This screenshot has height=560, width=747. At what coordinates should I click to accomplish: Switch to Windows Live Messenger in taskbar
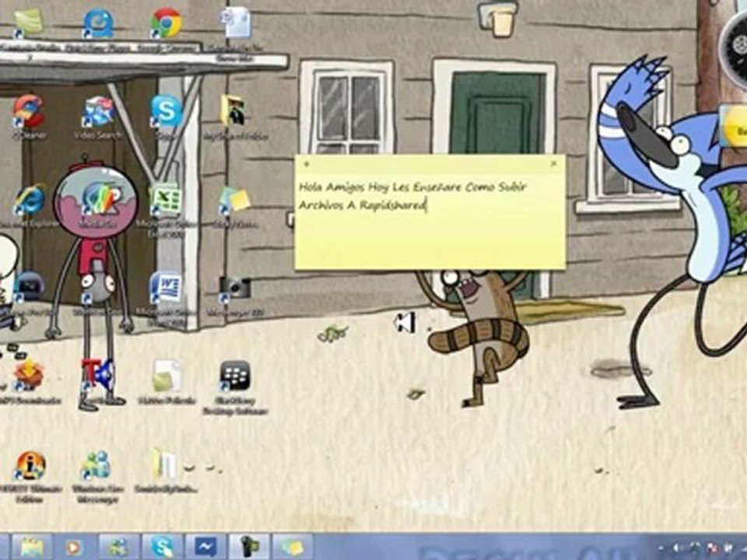point(117,548)
